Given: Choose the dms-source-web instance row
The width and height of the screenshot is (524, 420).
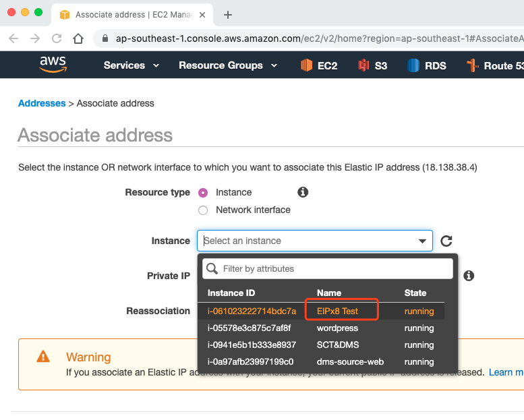Looking at the screenshot, I should (321, 362).
